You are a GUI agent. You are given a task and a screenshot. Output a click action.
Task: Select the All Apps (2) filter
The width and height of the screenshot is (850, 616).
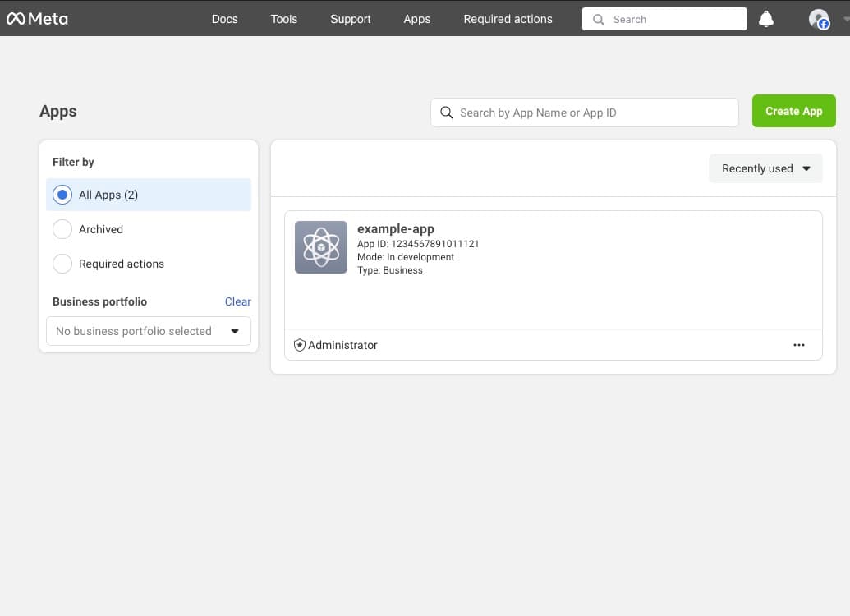point(149,195)
